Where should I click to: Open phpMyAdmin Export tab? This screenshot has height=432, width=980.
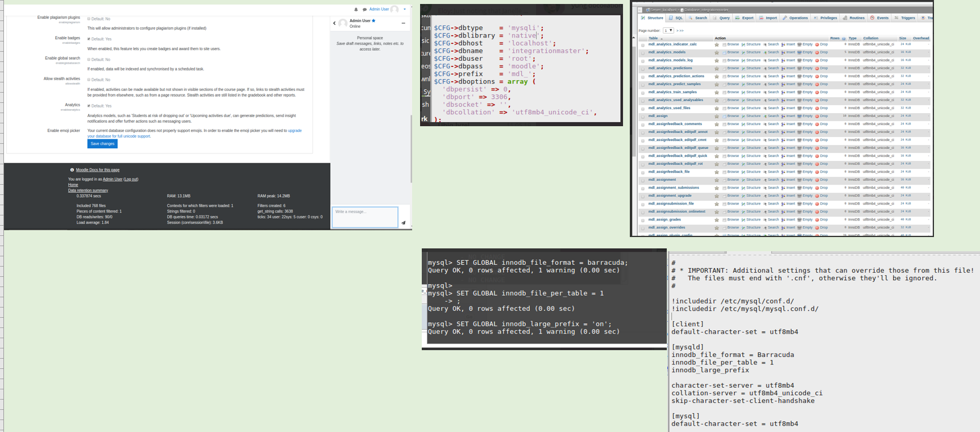[x=744, y=18]
